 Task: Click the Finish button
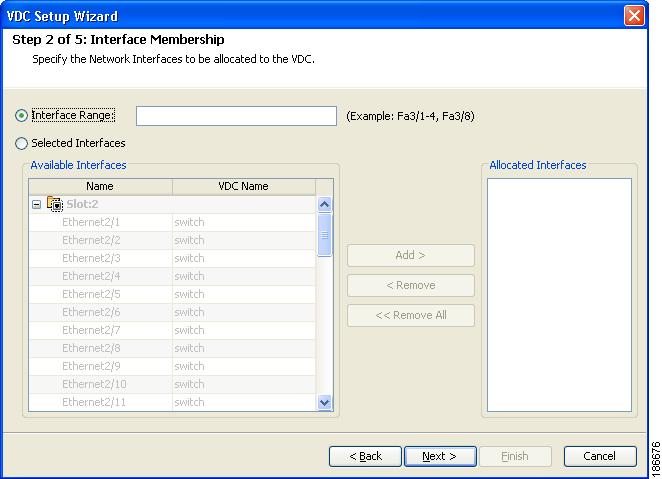tap(515, 456)
